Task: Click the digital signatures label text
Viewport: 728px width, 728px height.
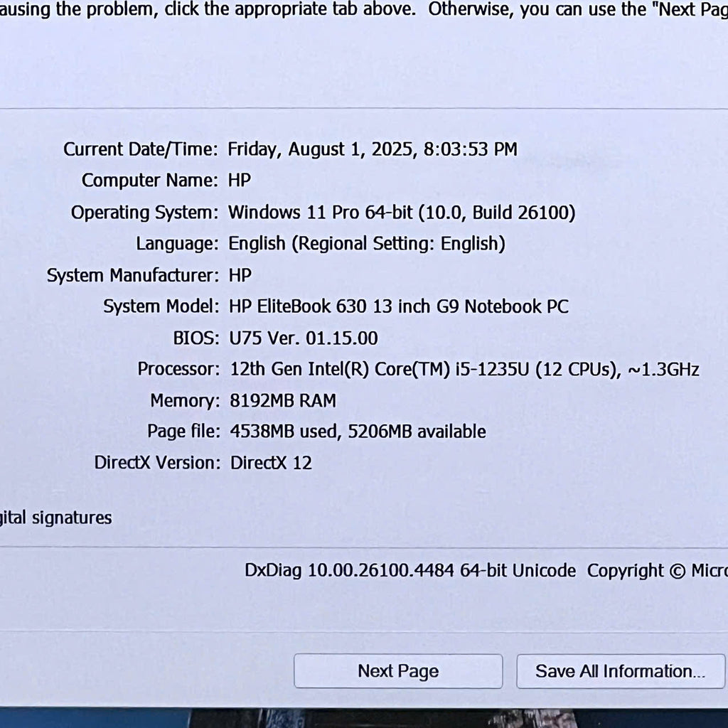Action: tap(55, 518)
